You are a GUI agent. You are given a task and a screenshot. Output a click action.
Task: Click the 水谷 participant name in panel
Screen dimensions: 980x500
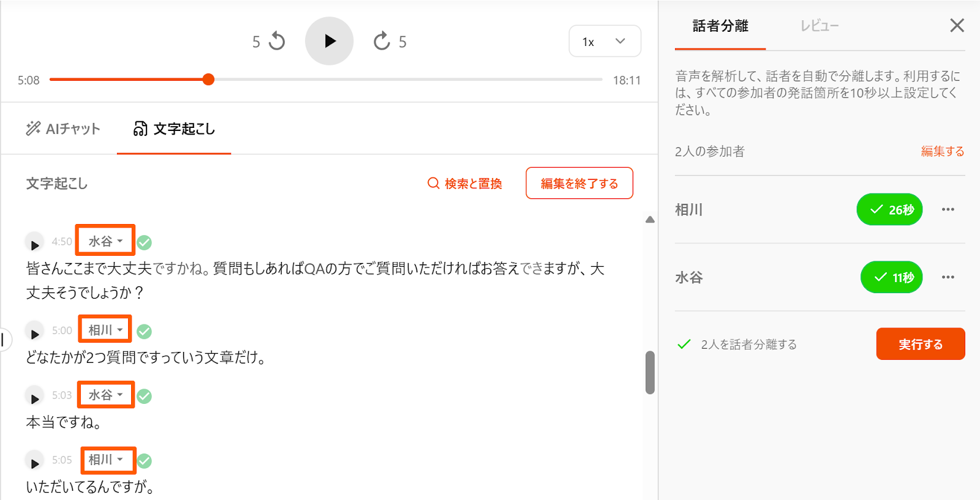(688, 277)
